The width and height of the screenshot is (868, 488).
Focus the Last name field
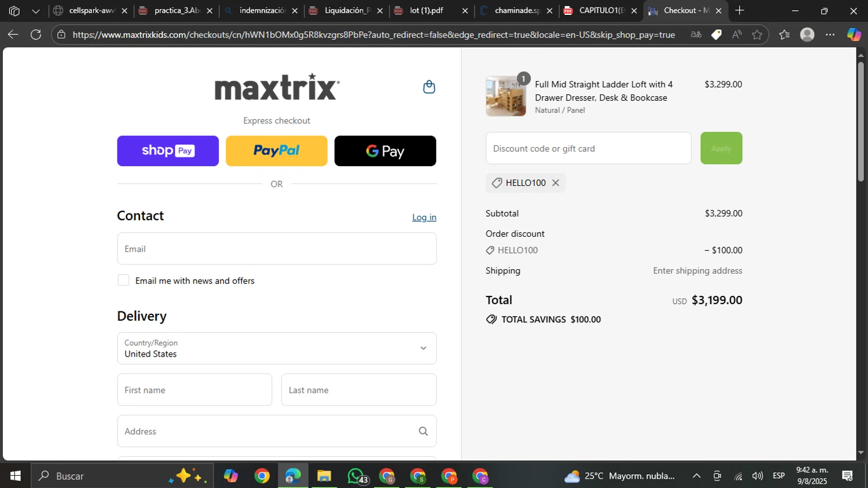coord(359,390)
